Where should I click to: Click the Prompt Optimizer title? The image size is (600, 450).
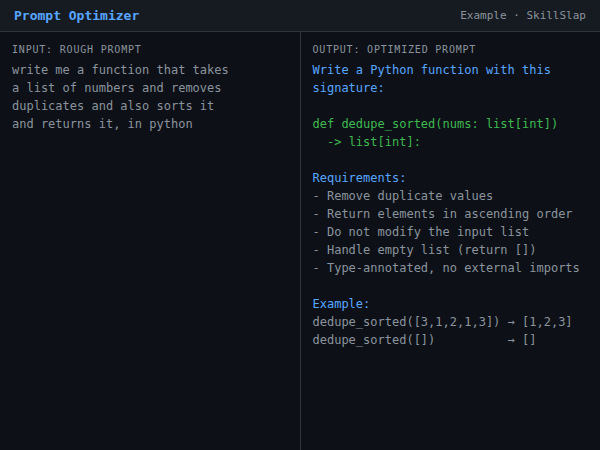point(76,16)
